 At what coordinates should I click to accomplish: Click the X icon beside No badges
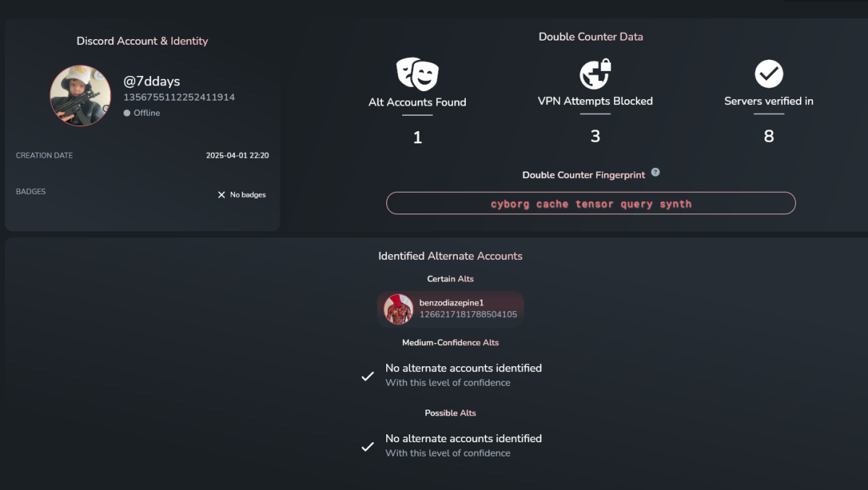221,195
